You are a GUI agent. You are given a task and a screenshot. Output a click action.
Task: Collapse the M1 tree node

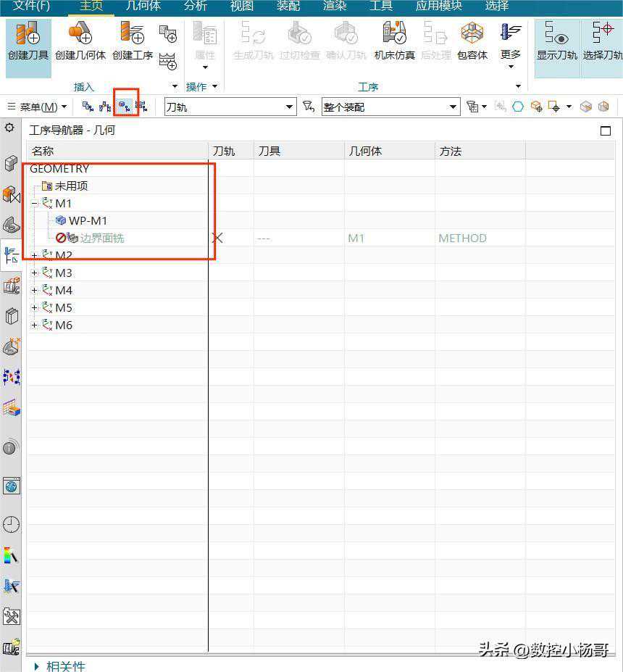34,204
